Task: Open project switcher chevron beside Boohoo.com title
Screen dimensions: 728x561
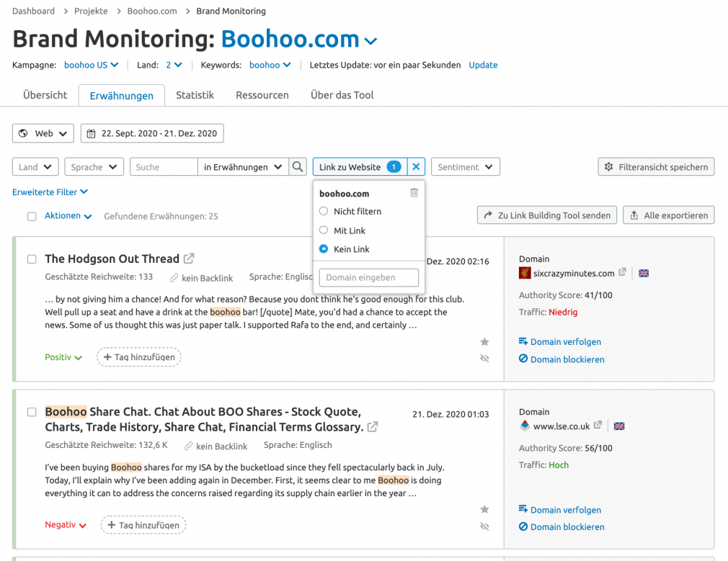Action: coord(370,41)
